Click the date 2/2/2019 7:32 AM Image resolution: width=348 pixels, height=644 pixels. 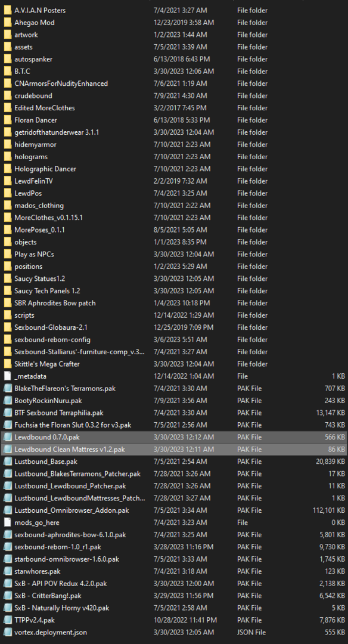(180, 181)
